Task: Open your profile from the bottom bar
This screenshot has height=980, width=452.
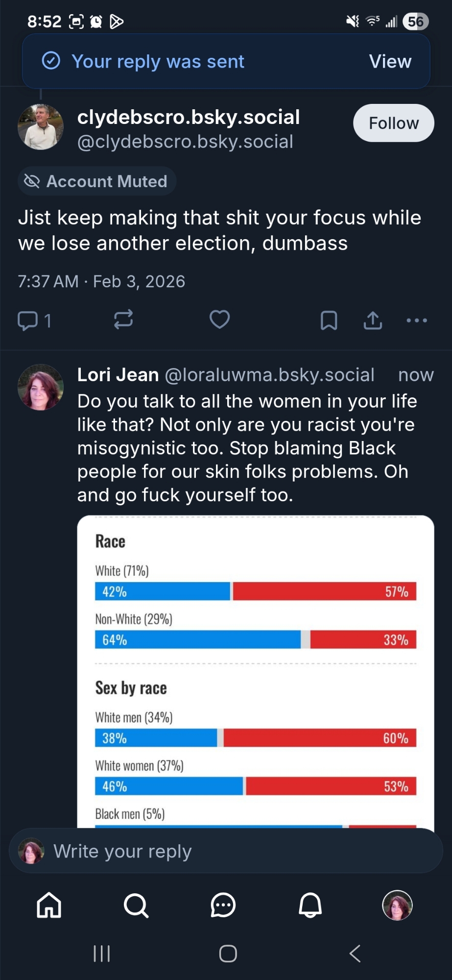Action: 397,905
